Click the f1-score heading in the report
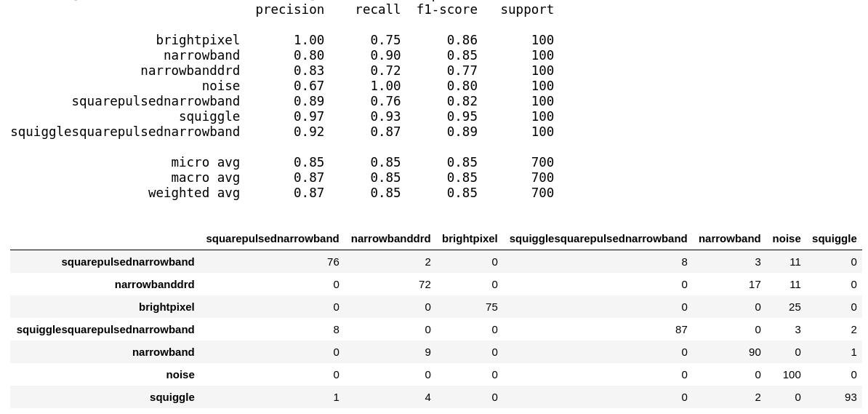The width and height of the screenshot is (868, 414). point(447,10)
